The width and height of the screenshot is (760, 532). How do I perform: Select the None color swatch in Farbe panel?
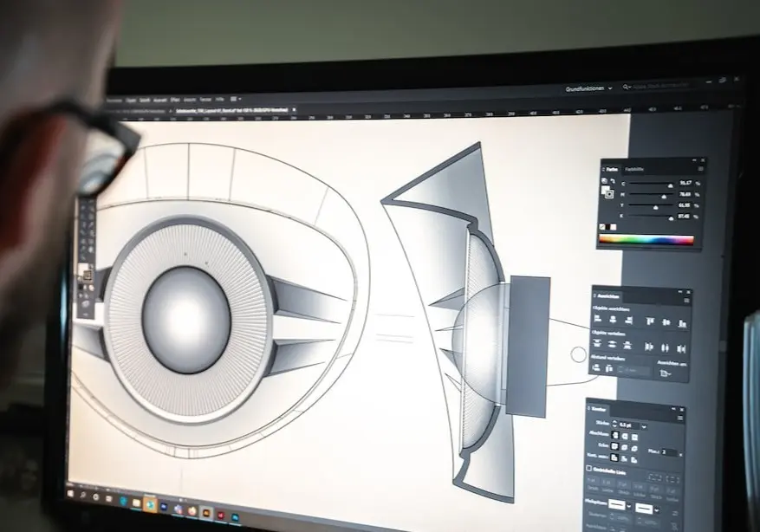tap(602, 227)
